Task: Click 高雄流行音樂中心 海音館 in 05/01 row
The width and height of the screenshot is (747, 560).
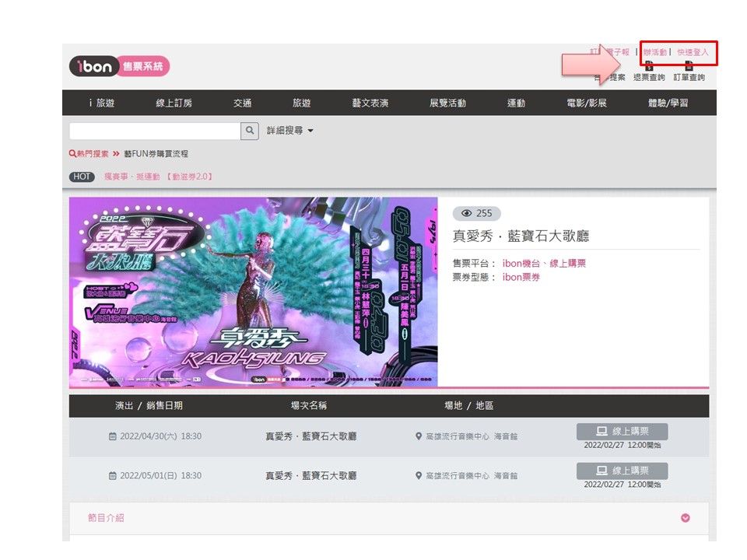Action: point(472,476)
